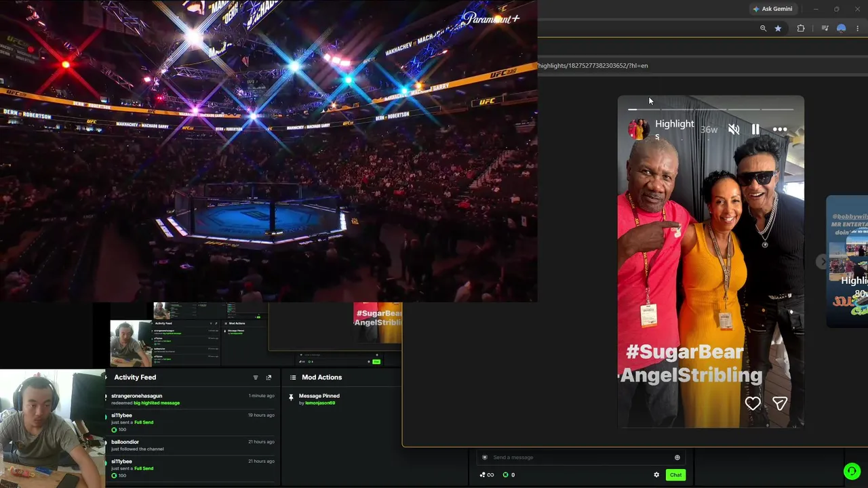
Task: Open the browser Extensions puzzle icon
Action: point(801,28)
